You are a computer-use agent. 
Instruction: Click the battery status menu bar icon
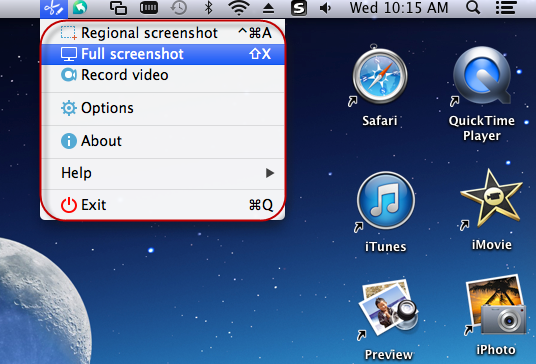(149, 8)
